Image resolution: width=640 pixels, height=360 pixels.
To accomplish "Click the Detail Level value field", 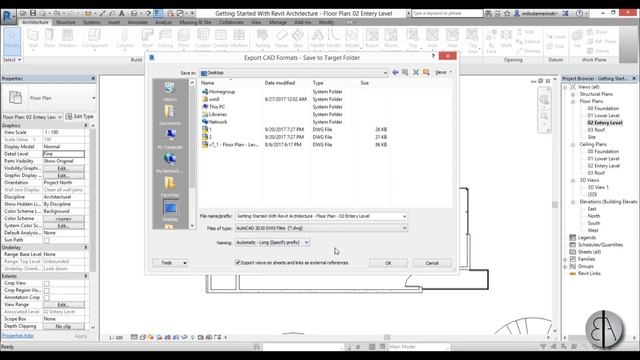I will [64, 154].
